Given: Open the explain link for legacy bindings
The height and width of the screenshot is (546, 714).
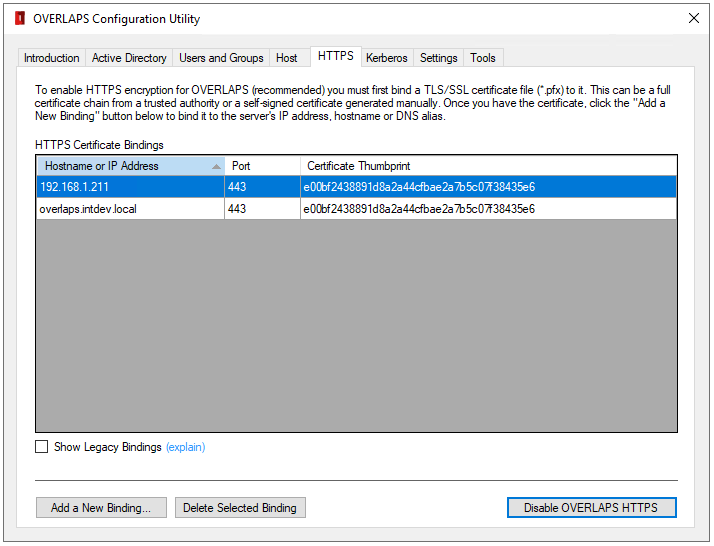Looking at the screenshot, I should [185, 447].
